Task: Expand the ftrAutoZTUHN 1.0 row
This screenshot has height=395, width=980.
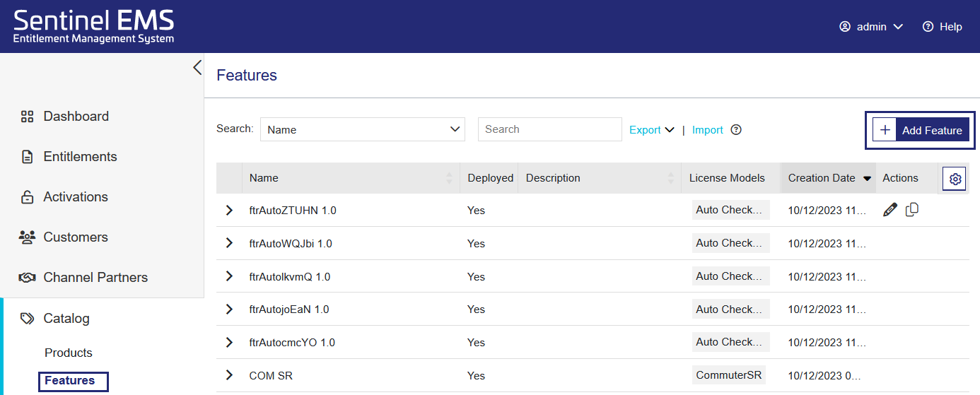Action: (229, 211)
